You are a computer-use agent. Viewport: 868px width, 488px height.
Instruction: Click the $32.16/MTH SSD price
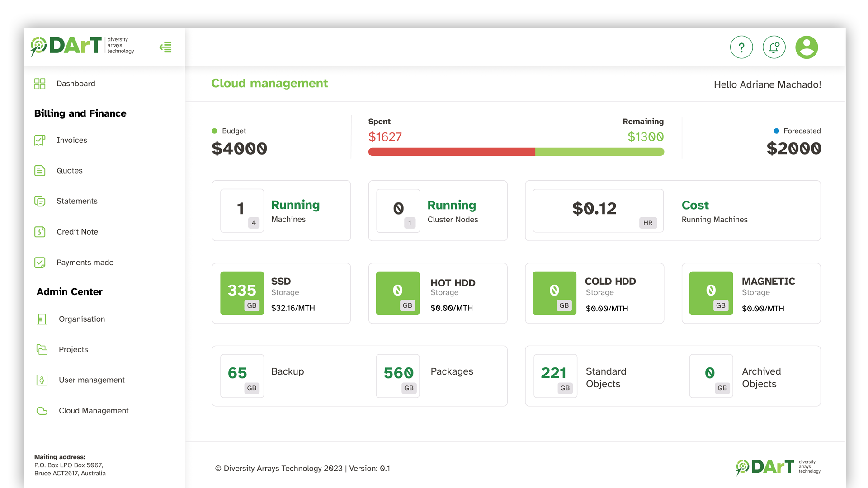point(293,308)
